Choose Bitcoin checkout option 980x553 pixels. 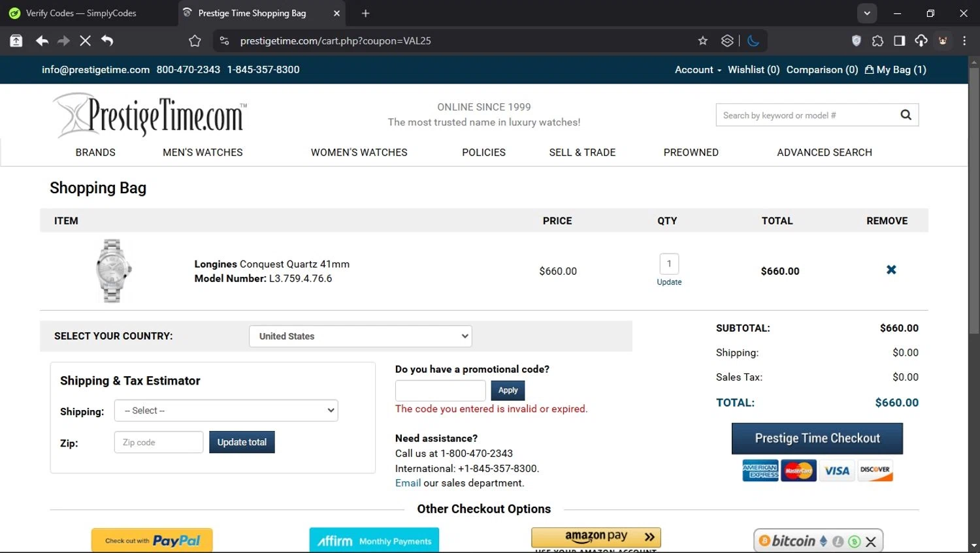coord(819,541)
